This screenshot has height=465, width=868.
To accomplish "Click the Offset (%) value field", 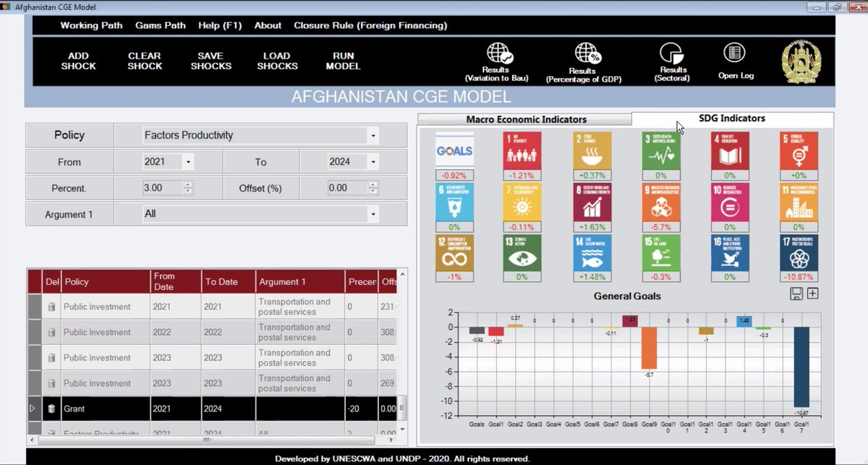I will point(347,188).
